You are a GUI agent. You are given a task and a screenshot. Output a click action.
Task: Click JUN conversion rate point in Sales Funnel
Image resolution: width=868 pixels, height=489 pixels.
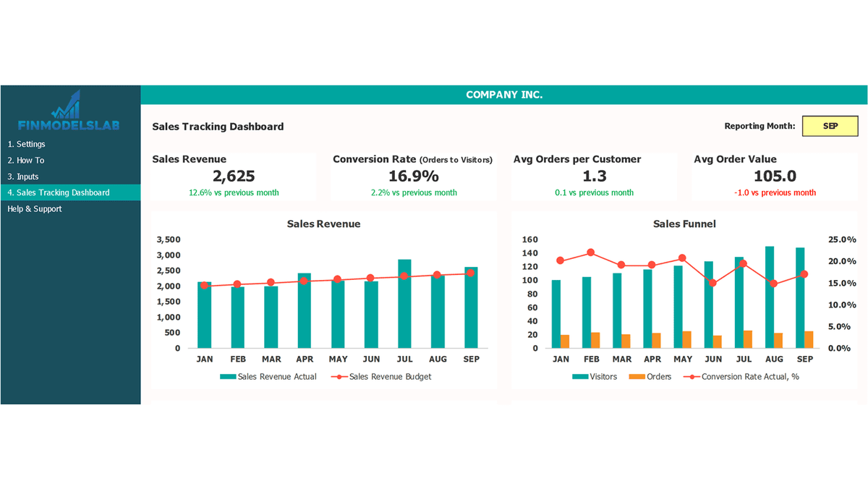(x=713, y=283)
